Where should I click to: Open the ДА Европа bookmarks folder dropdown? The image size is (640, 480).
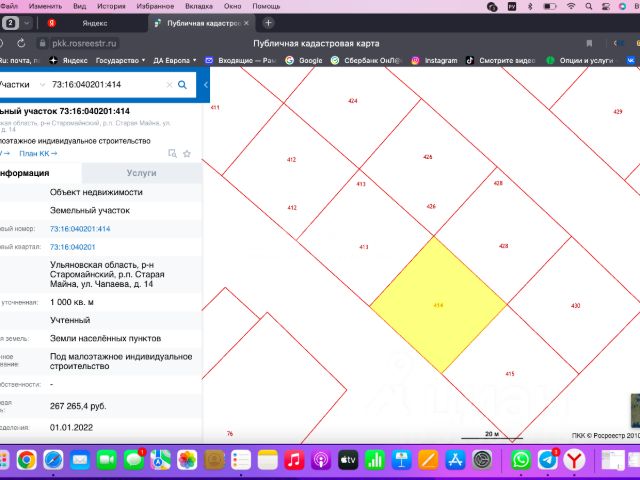pyautogui.click(x=175, y=60)
